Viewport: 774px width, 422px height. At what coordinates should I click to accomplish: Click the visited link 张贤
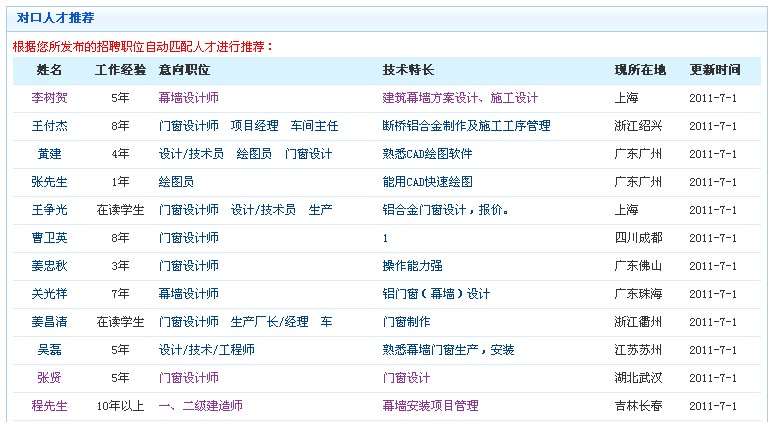click(49, 378)
